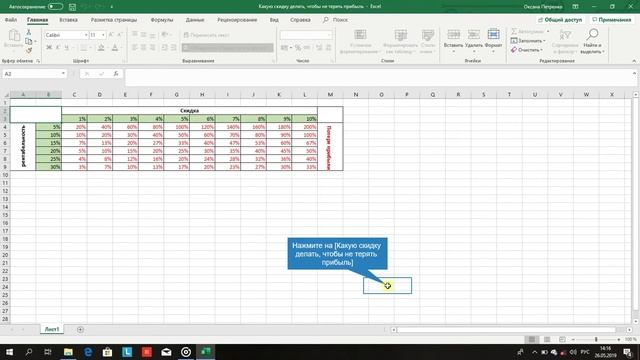This screenshot has width=640, height=360.
Task: Click the Percent style icon
Action: tap(298, 48)
